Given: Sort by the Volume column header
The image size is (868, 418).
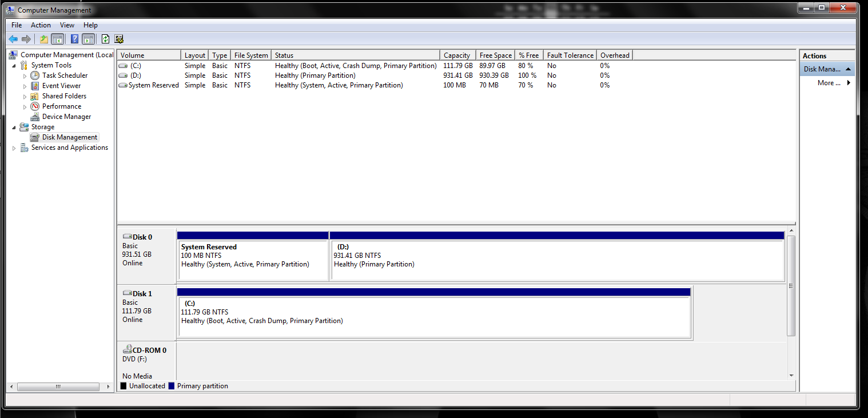Looking at the screenshot, I should point(149,55).
